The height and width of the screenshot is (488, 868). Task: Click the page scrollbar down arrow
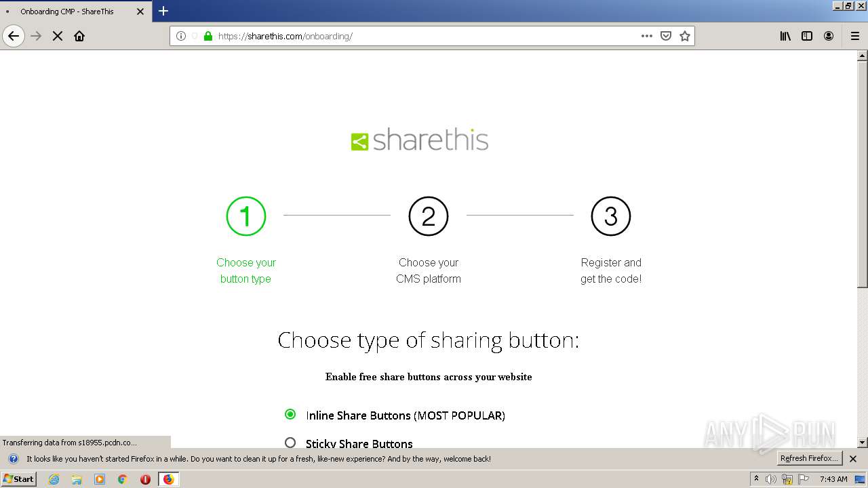[863, 443]
